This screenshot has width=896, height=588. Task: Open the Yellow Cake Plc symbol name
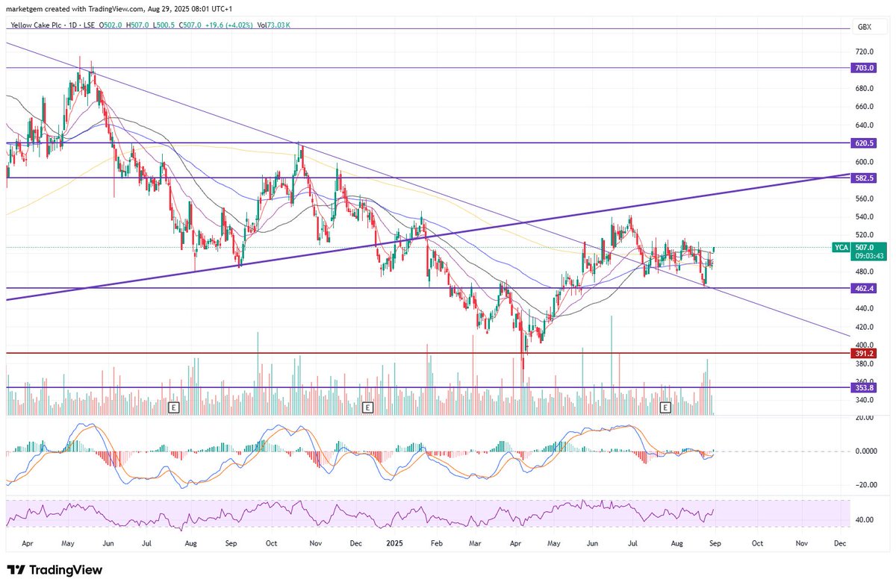[37, 25]
